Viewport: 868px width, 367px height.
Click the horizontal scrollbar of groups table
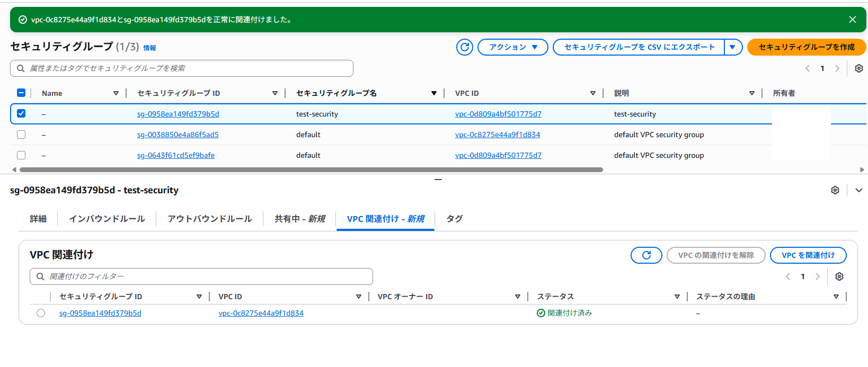311,170
